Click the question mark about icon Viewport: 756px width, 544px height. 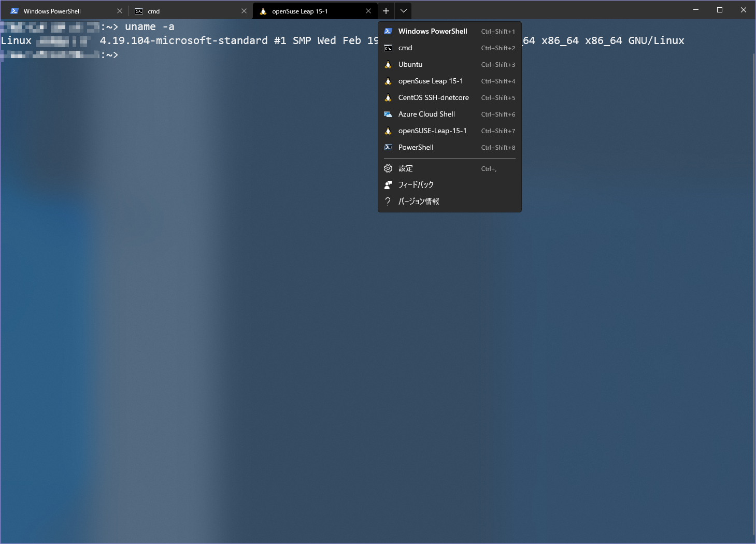(388, 201)
